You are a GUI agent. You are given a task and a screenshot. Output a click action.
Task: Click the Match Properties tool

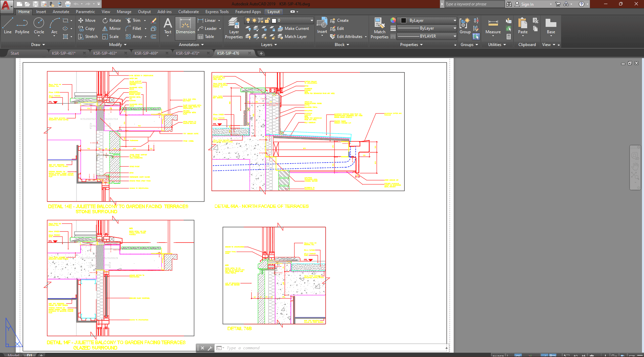click(x=379, y=28)
